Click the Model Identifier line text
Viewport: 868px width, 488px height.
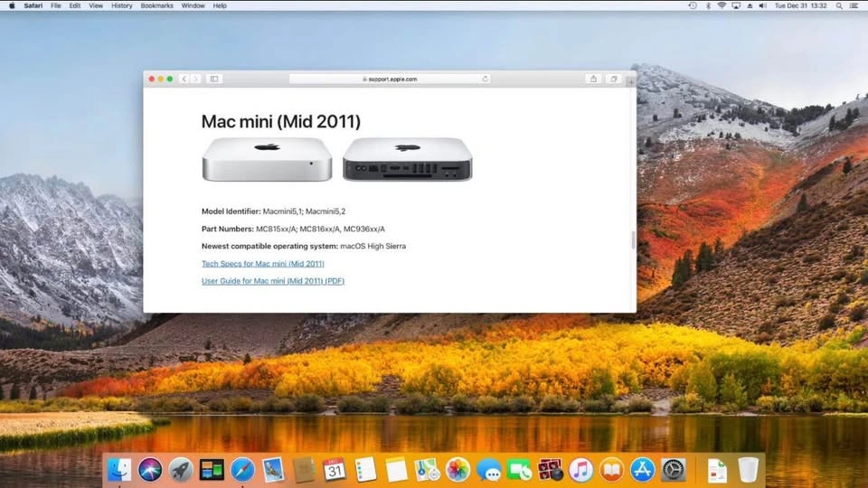coord(273,211)
